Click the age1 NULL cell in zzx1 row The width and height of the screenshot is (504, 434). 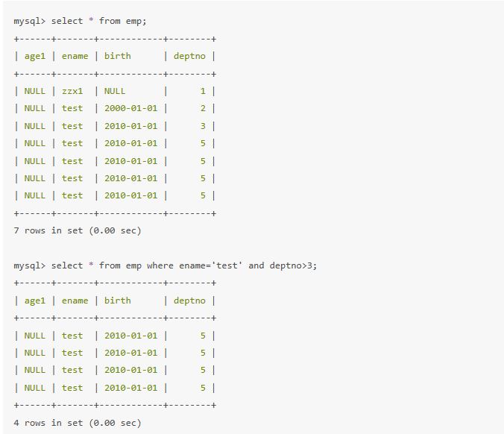[x=34, y=91]
